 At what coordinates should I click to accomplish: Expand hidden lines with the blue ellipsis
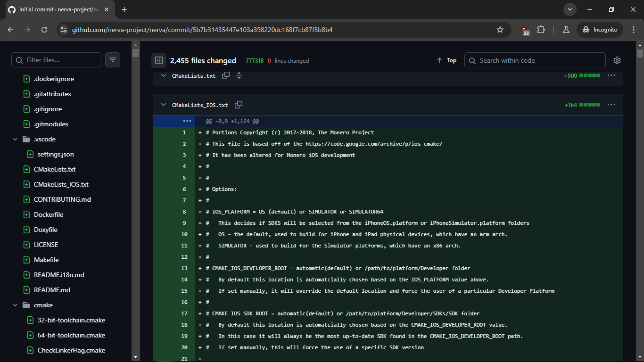coord(187,121)
